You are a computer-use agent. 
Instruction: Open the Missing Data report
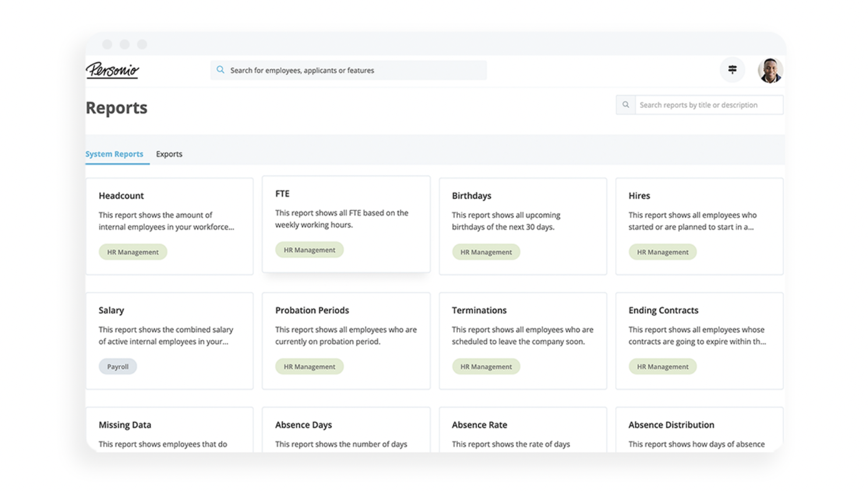pos(169,432)
